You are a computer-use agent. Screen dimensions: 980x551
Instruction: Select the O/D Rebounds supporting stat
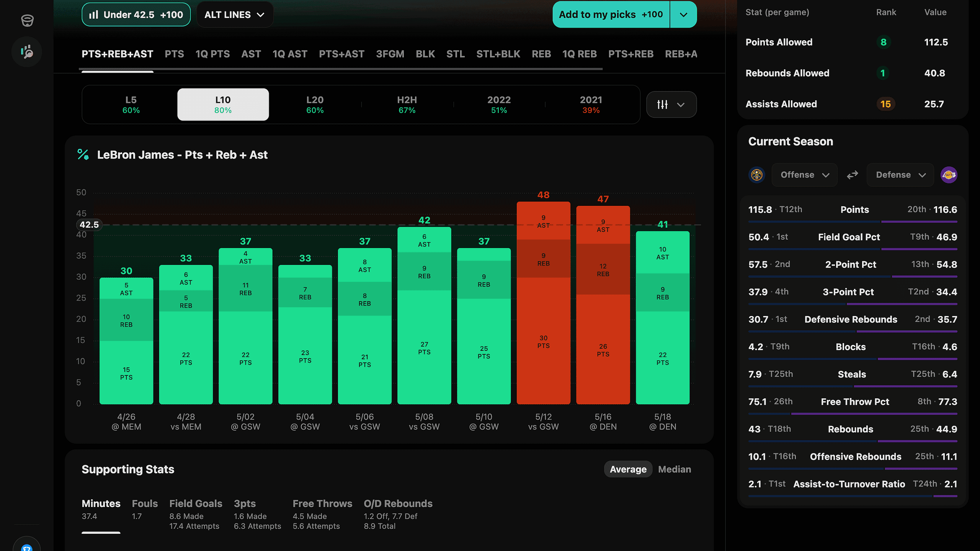click(x=398, y=515)
